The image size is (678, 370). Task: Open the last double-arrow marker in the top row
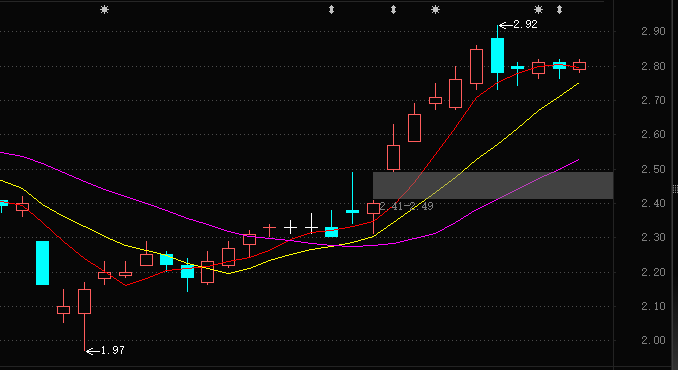pyautogui.click(x=560, y=10)
